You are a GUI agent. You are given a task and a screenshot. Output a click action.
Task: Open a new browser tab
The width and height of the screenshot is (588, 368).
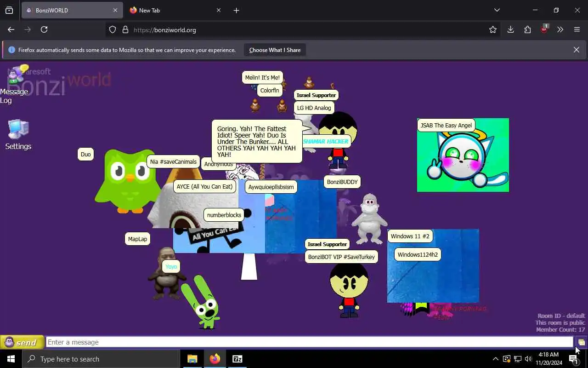(236, 10)
